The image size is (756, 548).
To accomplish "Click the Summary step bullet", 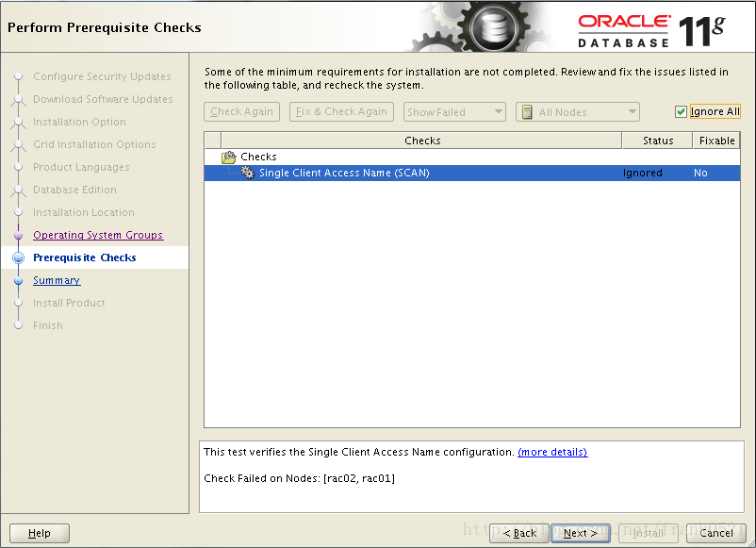I will point(18,280).
